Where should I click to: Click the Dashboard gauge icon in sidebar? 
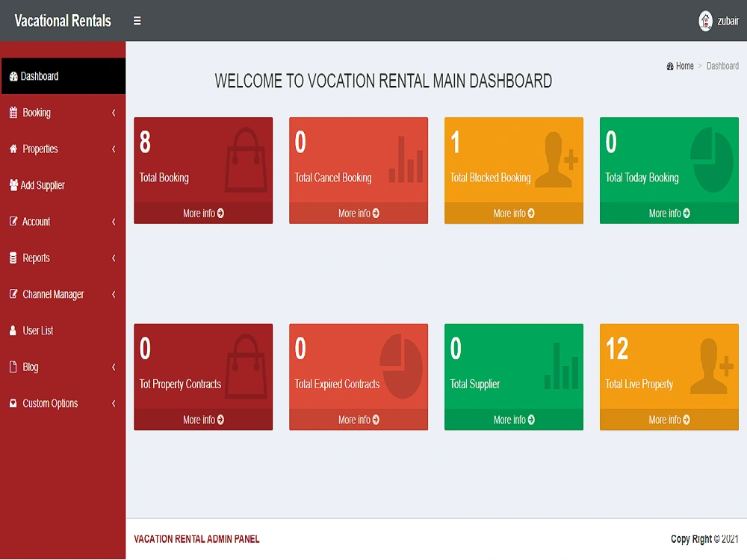point(13,76)
